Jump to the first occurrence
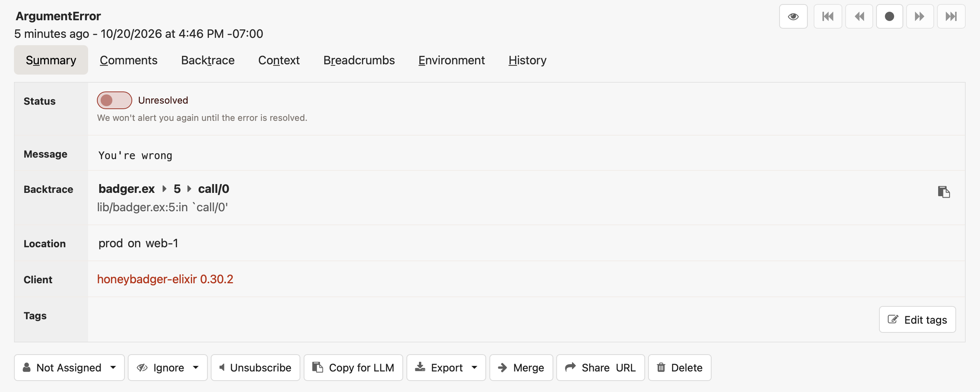Screen dimensions: 980x392 [x=827, y=16]
